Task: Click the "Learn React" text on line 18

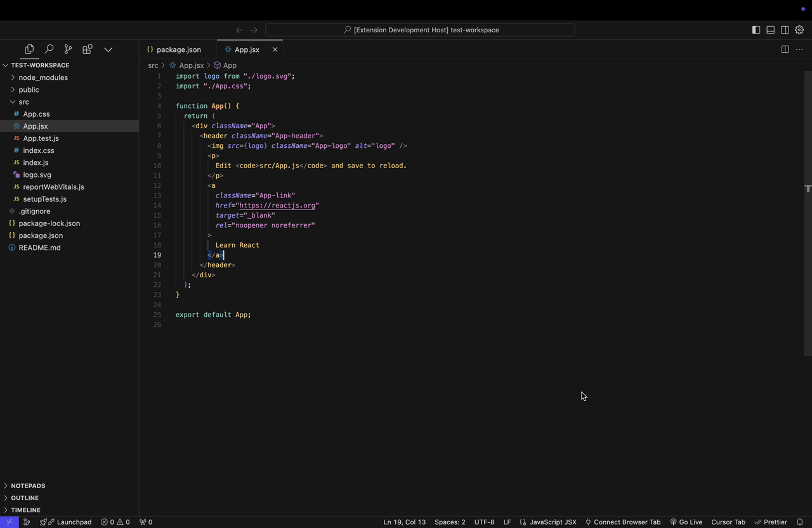Action: tap(237, 245)
